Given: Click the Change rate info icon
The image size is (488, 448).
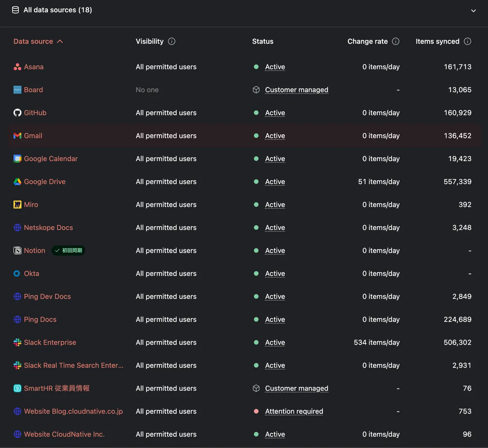Looking at the screenshot, I should tap(396, 42).
